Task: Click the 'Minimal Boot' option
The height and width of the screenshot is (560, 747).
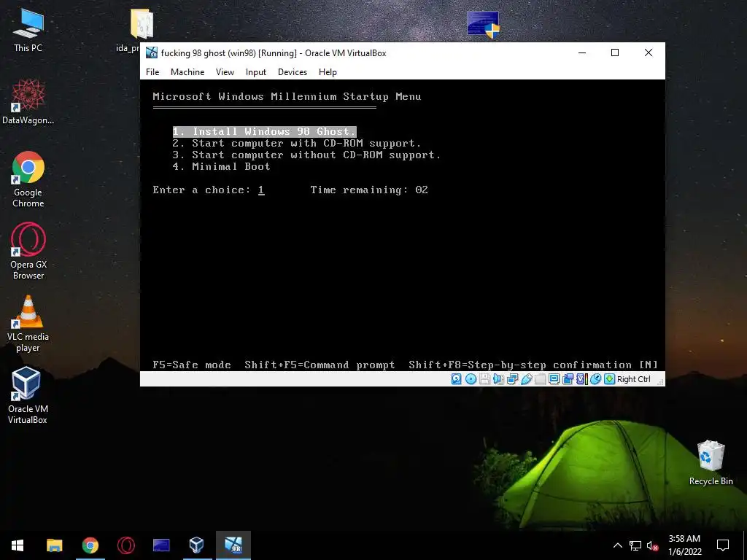Action: (222, 166)
